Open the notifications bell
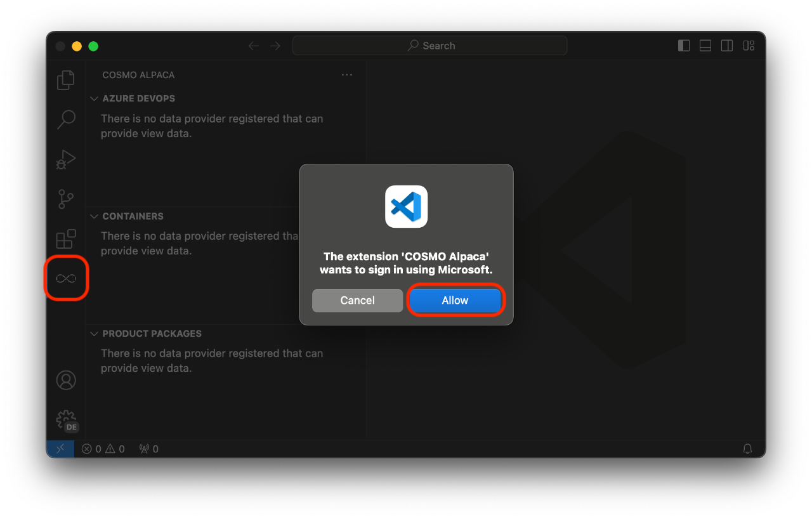The height and width of the screenshot is (519, 812). pos(747,449)
